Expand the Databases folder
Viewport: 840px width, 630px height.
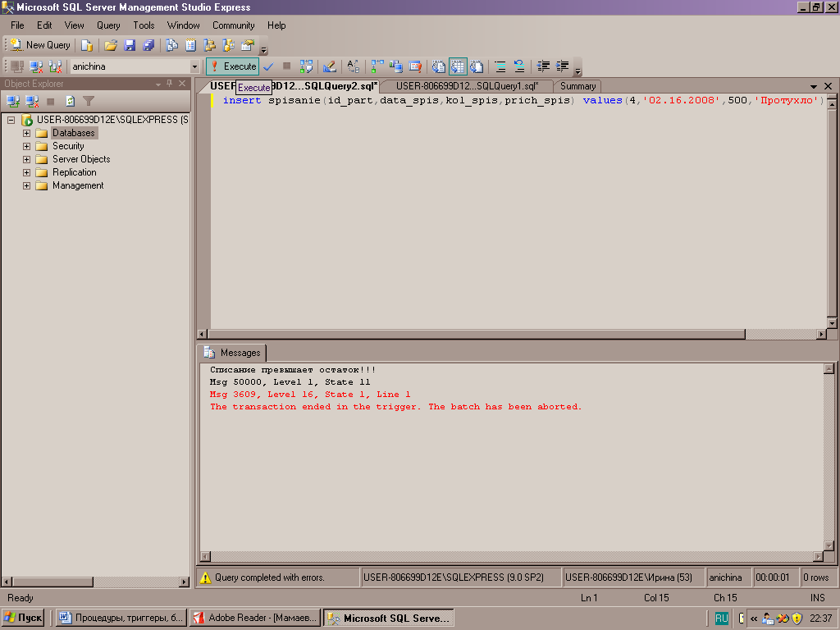pos(26,133)
